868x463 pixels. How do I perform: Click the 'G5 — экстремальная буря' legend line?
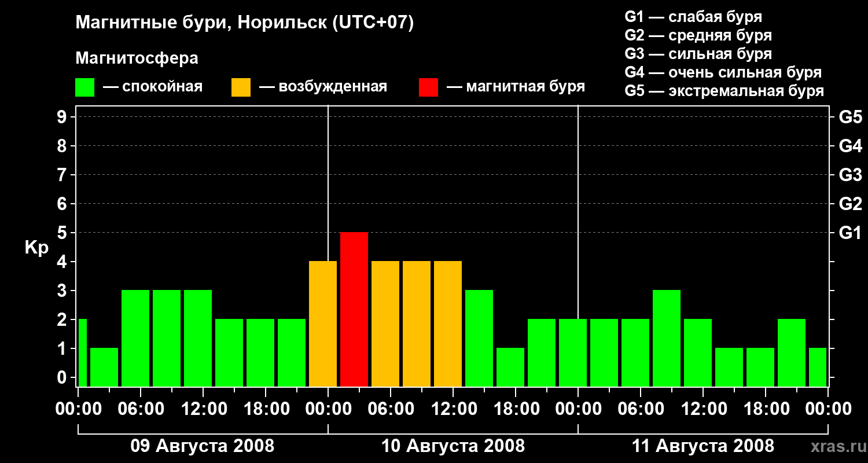pyautogui.click(x=724, y=91)
